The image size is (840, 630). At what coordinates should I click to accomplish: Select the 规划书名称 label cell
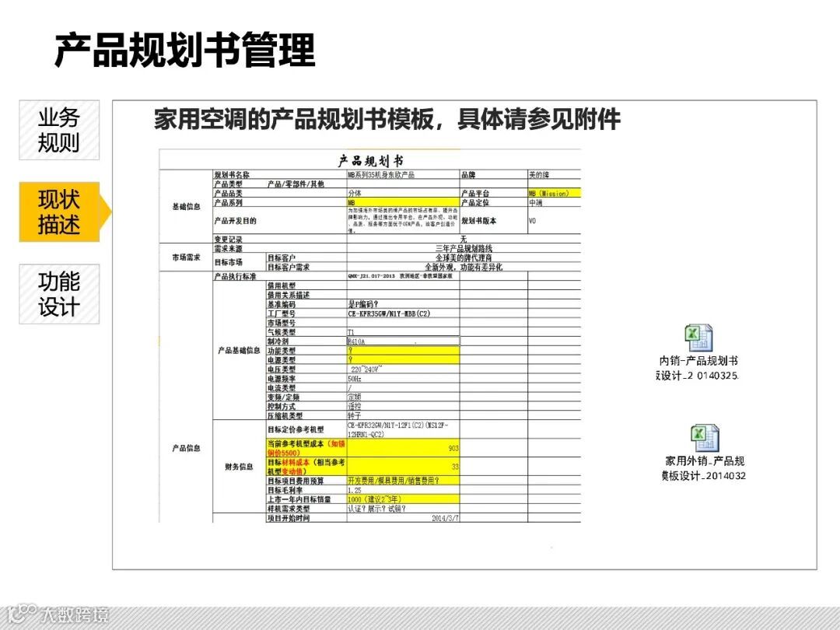pyautogui.click(x=280, y=175)
